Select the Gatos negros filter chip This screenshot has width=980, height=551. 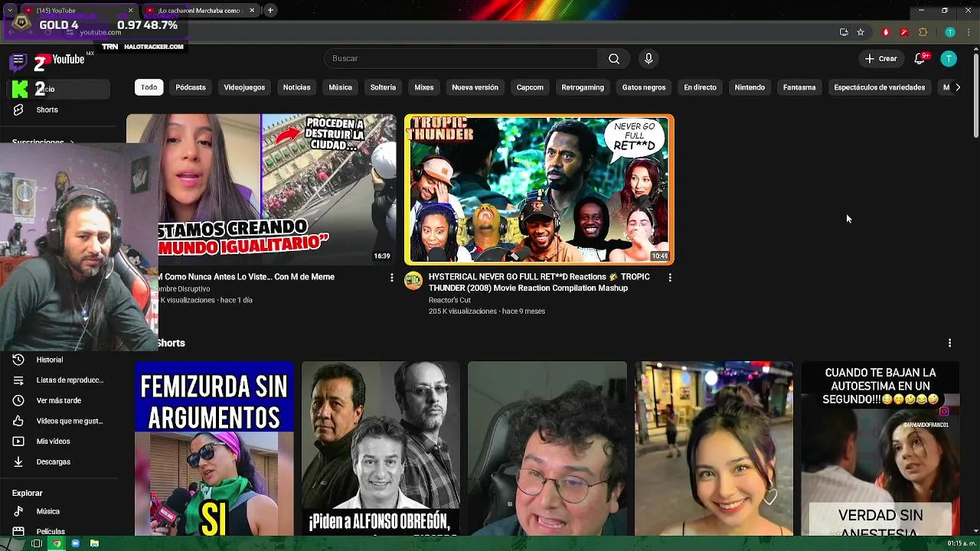644,87
